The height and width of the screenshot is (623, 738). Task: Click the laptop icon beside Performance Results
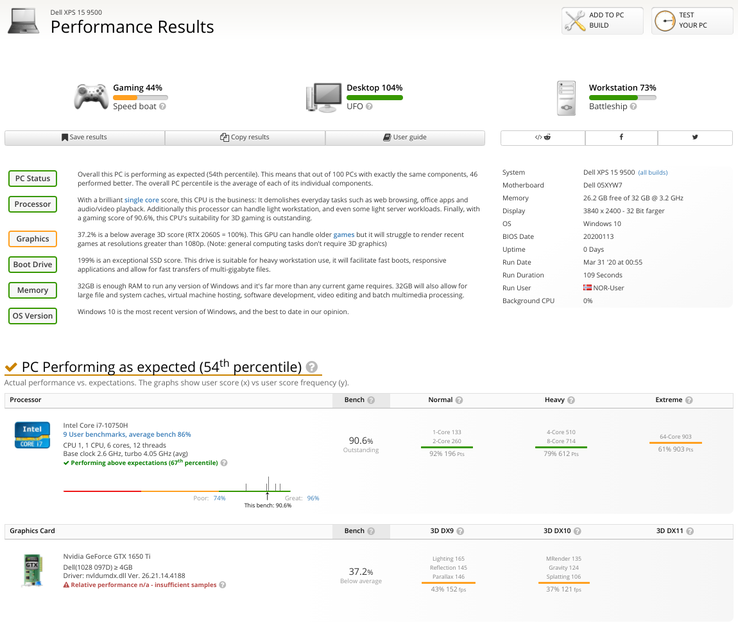point(24,21)
